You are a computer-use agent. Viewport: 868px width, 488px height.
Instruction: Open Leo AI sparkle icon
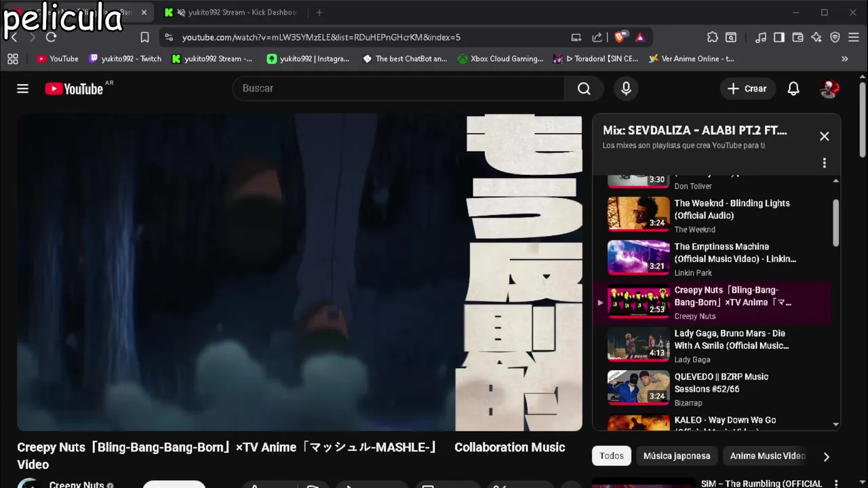pyautogui.click(x=816, y=37)
